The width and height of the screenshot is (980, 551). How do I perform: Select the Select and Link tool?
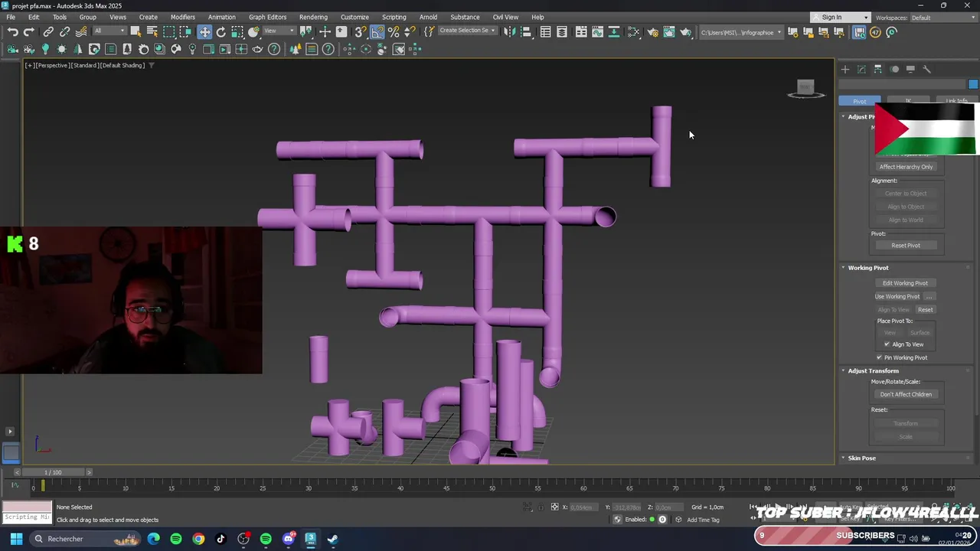coord(48,32)
